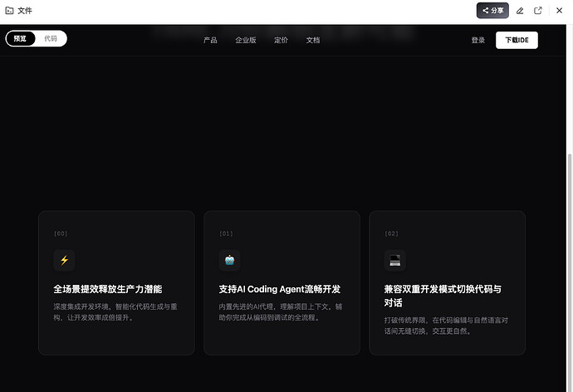The width and height of the screenshot is (573, 392).
Task: Click the 登录 login link
Action: click(x=477, y=40)
